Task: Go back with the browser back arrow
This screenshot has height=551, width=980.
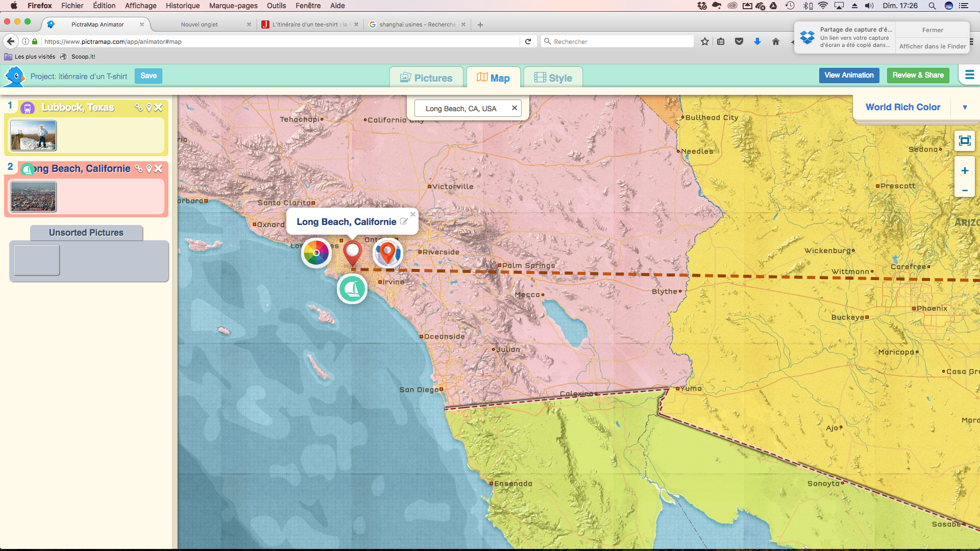Action: tap(11, 41)
